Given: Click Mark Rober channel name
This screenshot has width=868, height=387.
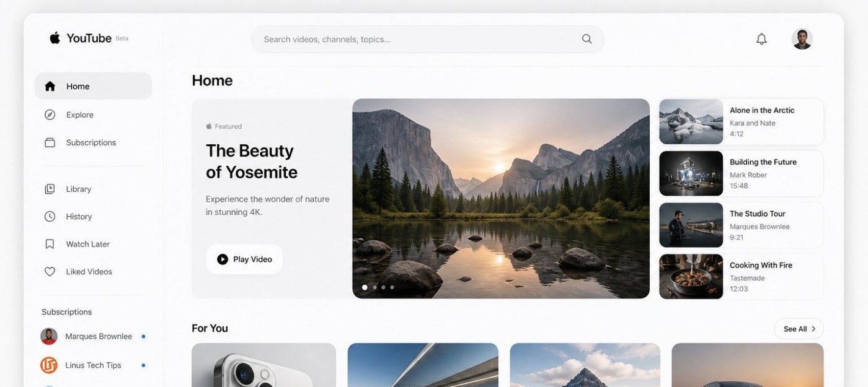Looking at the screenshot, I should [x=748, y=175].
